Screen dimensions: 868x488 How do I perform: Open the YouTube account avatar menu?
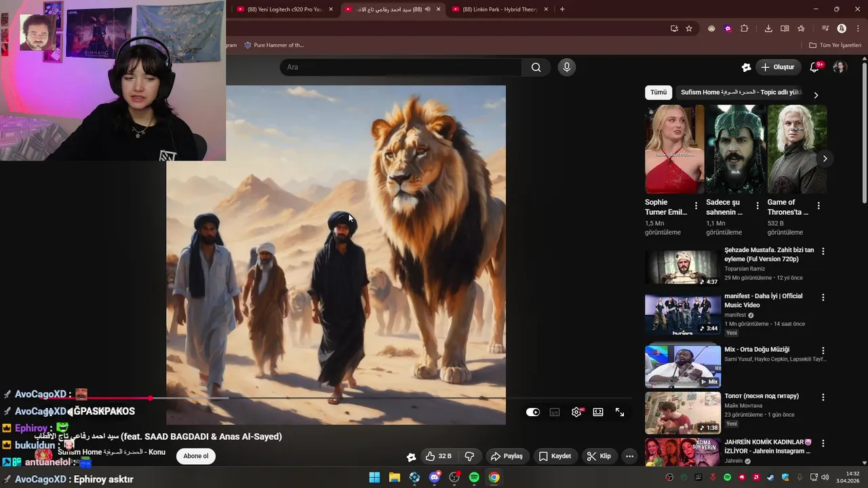click(x=840, y=67)
